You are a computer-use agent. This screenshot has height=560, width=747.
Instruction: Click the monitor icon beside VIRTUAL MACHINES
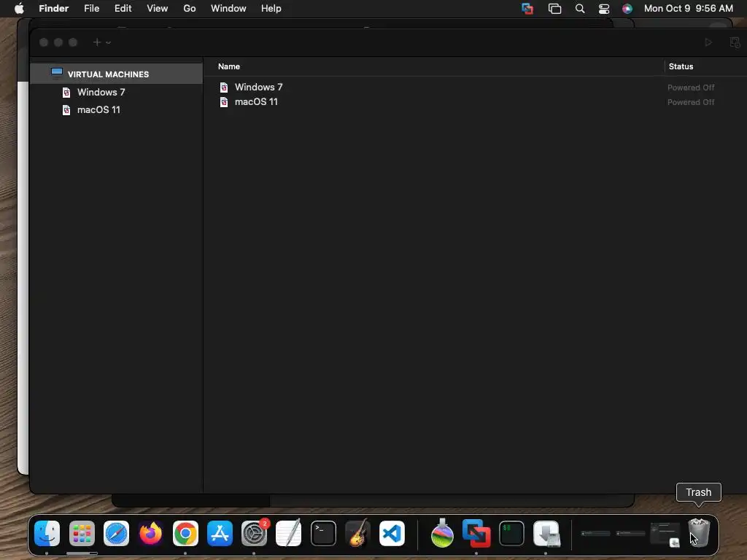click(57, 73)
